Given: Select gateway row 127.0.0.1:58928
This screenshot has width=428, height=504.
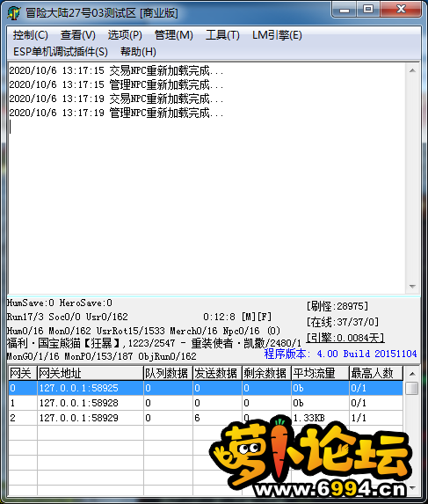Looking at the screenshot, I should (x=206, y=403).
